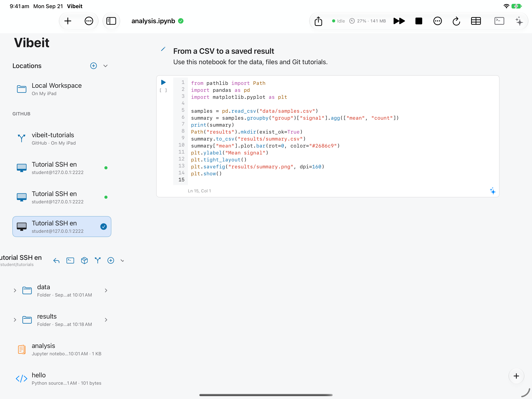Launch the AI sparkle assistant in top toolbar
The image size is (532, 399).
coord(519,21)
